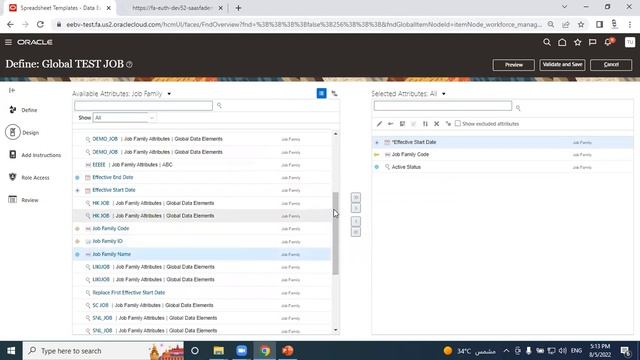Image resolution: width=640 pixels, height=360 pixels.
Task: Click the Oracle logo
Action: click(35, 42)
